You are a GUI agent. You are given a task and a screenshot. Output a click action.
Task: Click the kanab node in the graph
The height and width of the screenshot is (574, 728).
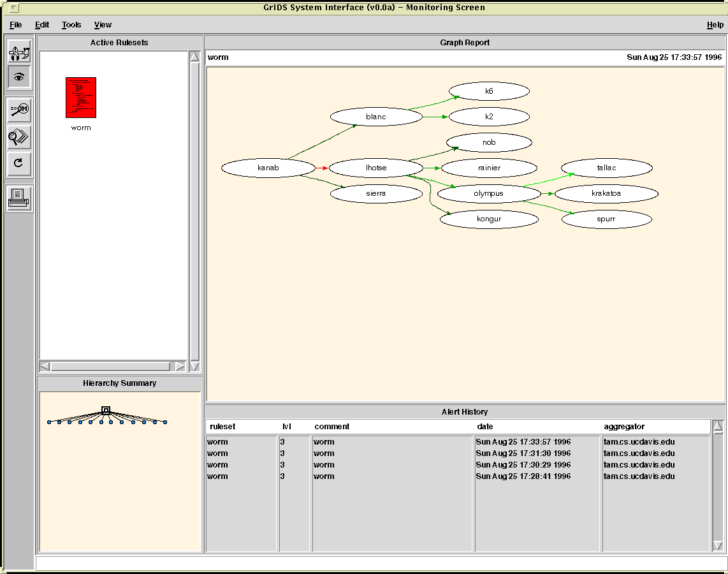click(268, 168)
